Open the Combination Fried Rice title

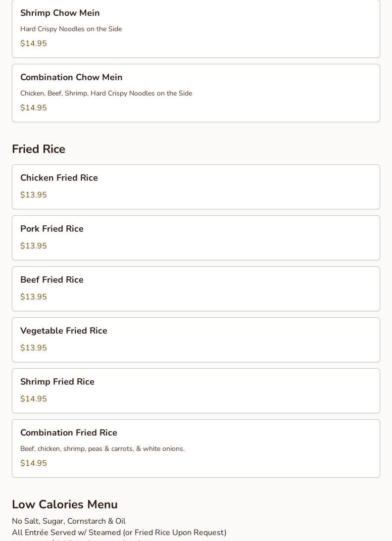click(x=69, y=433)
